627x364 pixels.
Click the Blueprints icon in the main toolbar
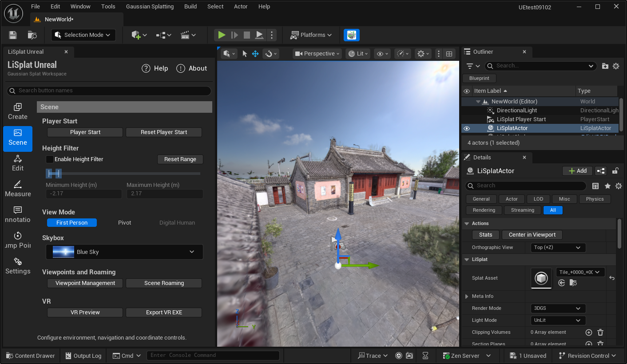[161, 35]
